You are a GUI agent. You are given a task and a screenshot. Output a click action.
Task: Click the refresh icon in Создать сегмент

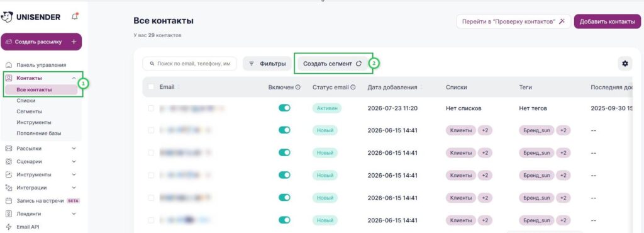pyautogui.click(x=358, y=64)
